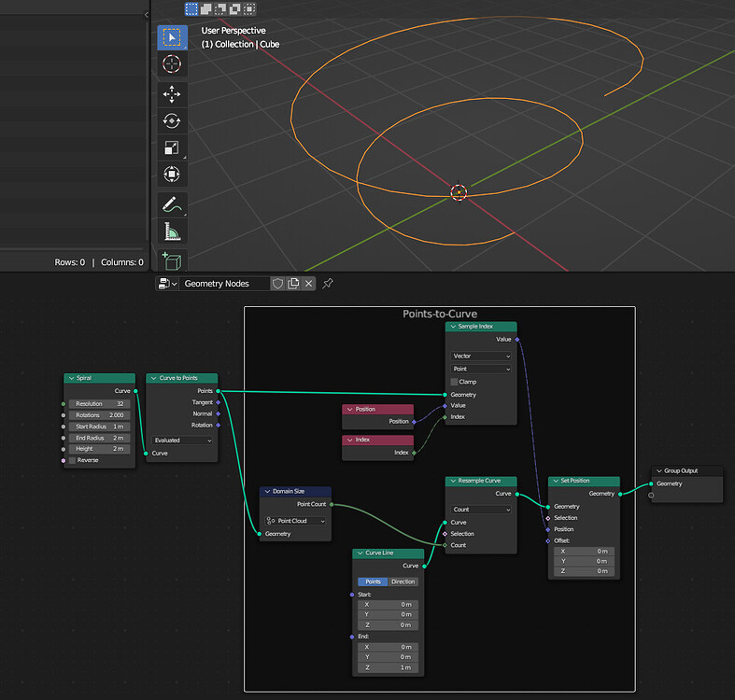The height and width of the screenshot is (700, 735).
Task: Select the Transform tool
Action: [172, 175]
